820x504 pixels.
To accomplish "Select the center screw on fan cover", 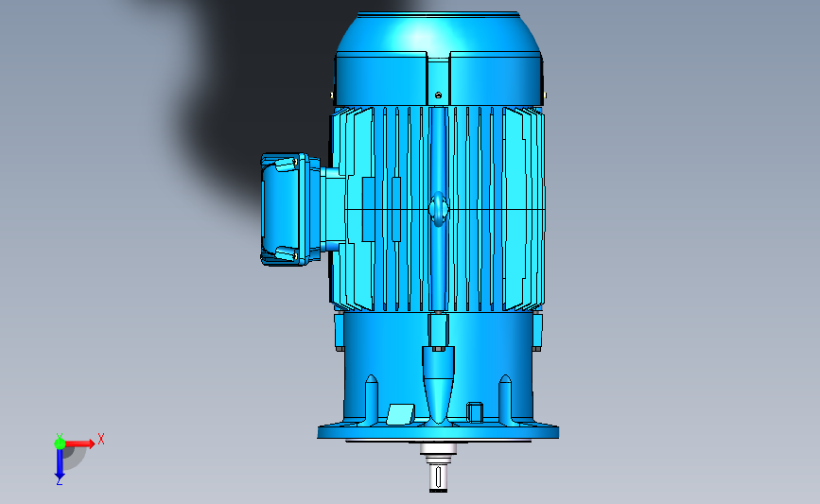I will (x=438, y=96).
